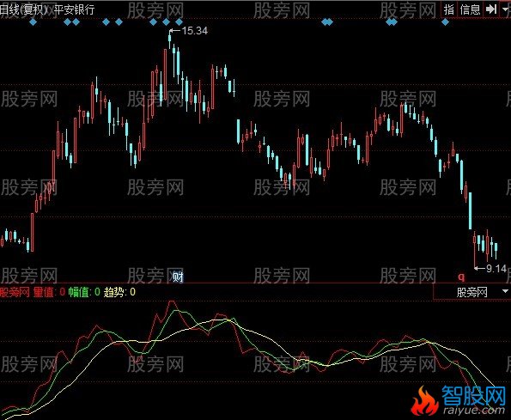Image resolution: width=511 pixels, height=420 pixels.
Task: Click the 幅值 indicator label
Action: pos(78,292)
